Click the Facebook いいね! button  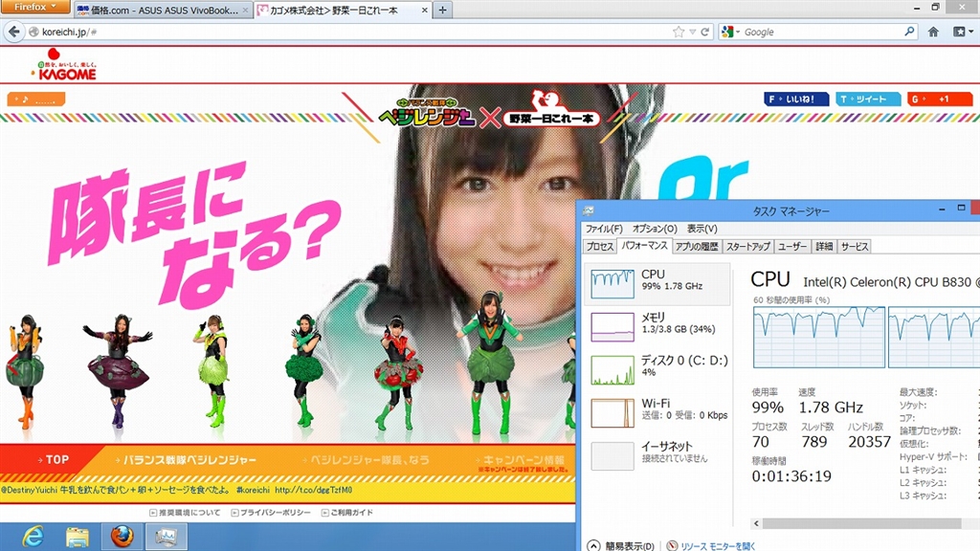point(795,99)
